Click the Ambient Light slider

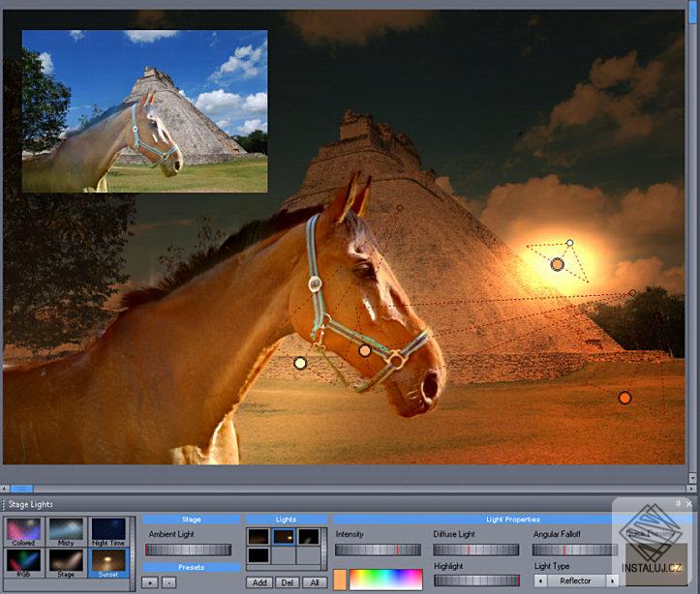(188, 549)
